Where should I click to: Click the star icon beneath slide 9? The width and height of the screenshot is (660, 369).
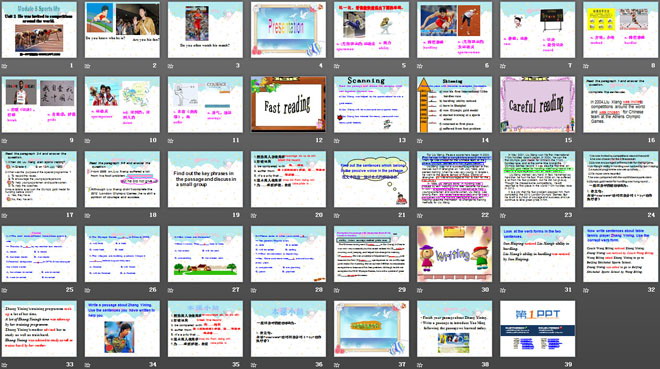click(x=5, y=141)
